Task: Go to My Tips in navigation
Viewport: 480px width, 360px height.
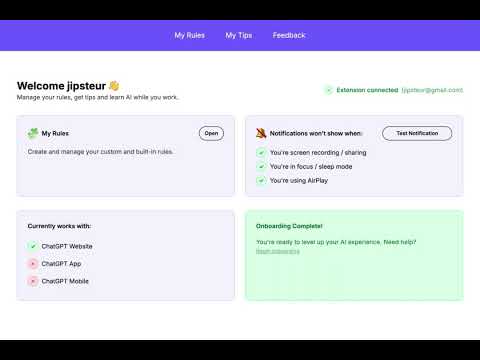Action: pos(239,35)
